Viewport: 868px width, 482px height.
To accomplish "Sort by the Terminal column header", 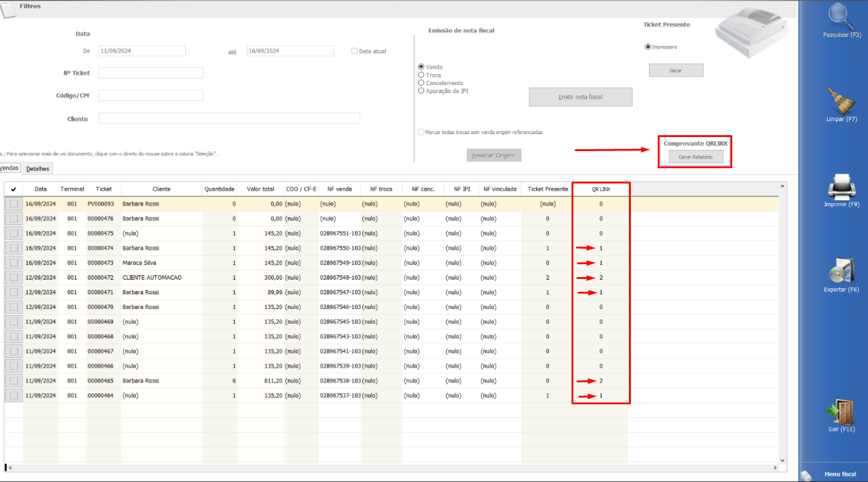I will point(72,189).
